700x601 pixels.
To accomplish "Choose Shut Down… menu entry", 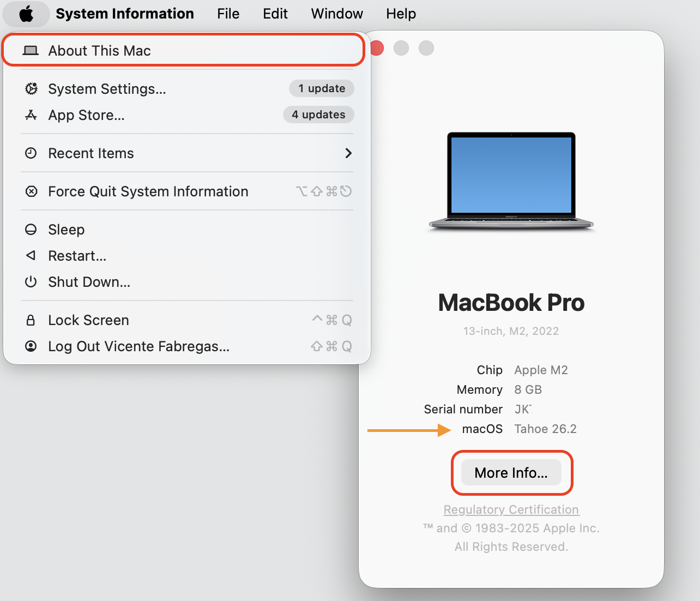I will (187, 282).
